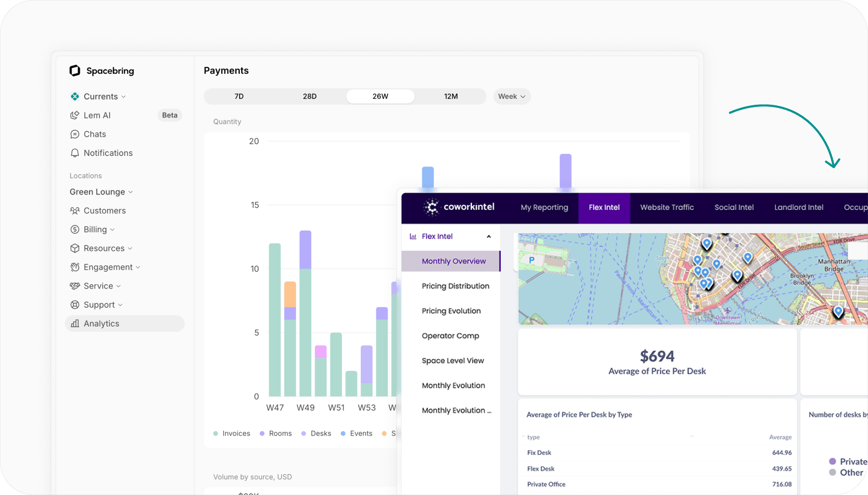
Task: Open the Landlord Intel tab
Action: point(798,207)
